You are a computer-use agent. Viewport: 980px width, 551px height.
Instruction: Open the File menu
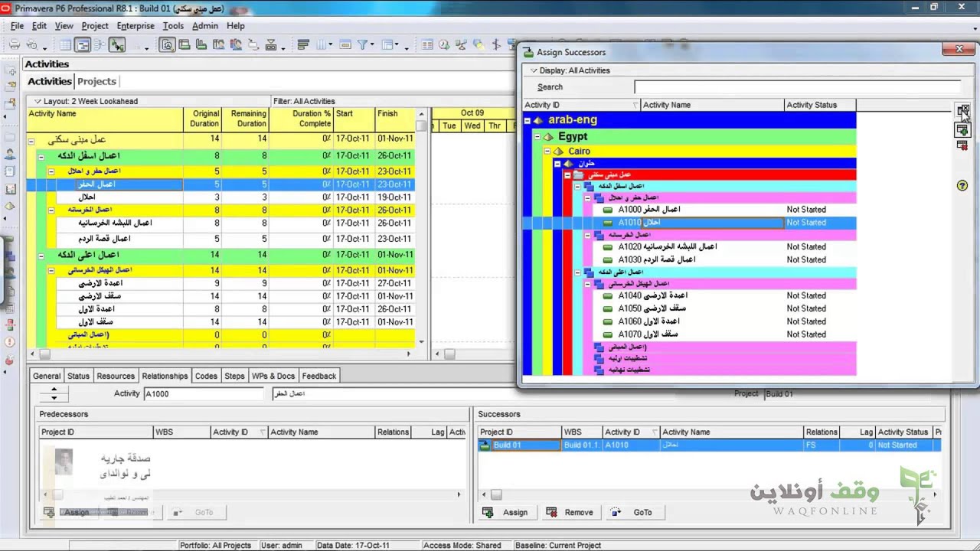[x=17, y=26]
